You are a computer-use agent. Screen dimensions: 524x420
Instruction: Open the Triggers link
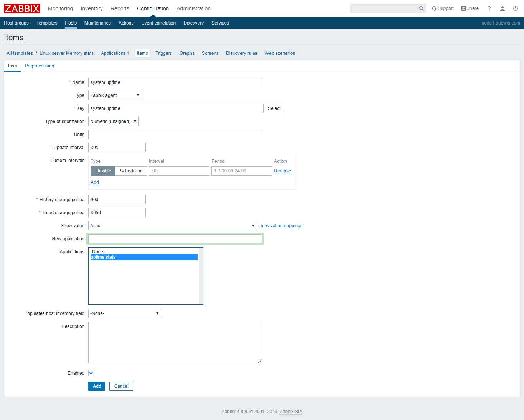click(x=163, y=53)
